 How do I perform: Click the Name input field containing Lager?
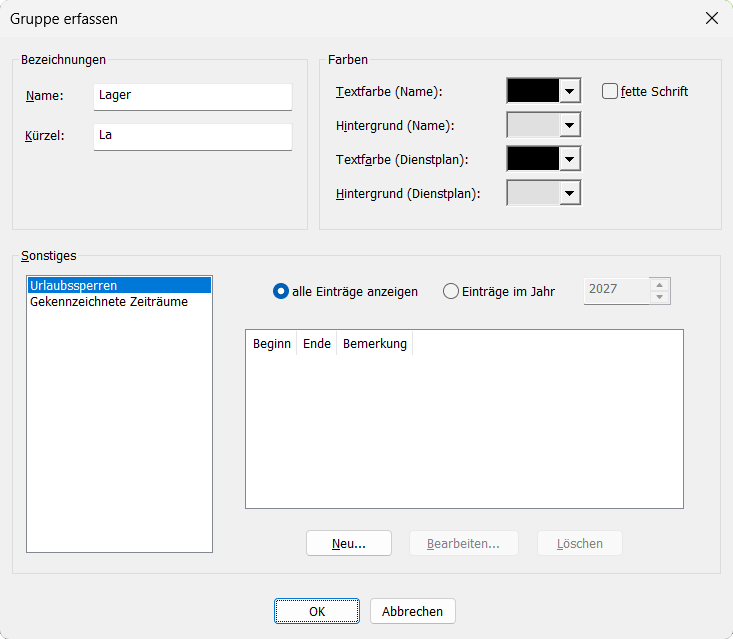pyautogui.click(x=193, y=97)
